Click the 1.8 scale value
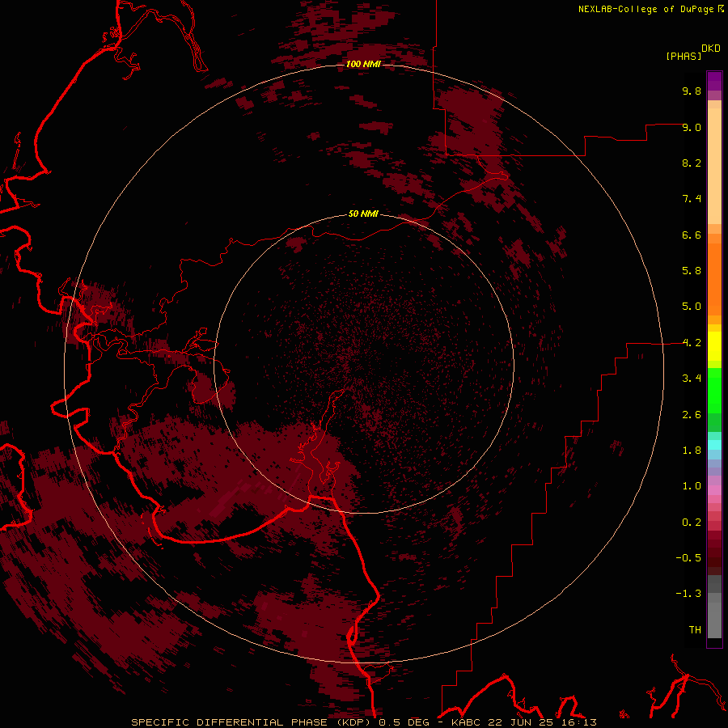728x728 pixels. (692, 451)
